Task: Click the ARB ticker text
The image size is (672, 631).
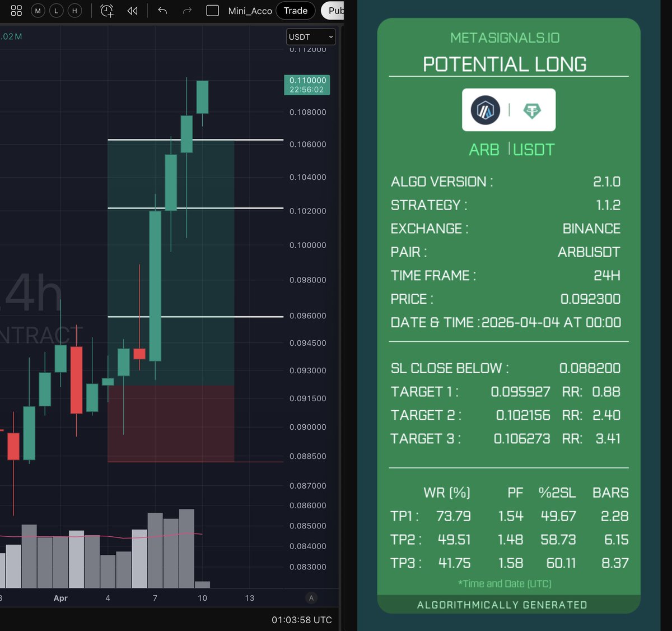Action: [484, 150]
